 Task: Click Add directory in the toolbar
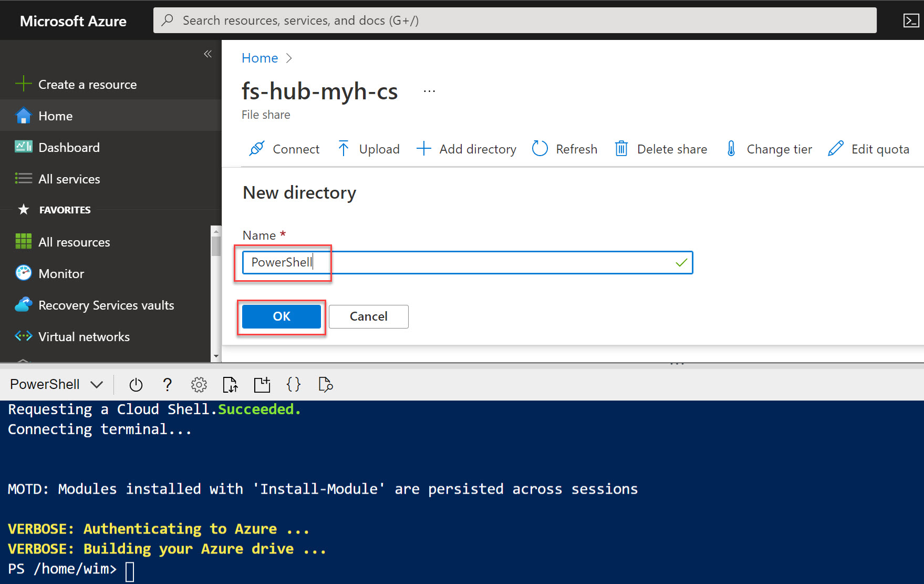click(466, 149)
